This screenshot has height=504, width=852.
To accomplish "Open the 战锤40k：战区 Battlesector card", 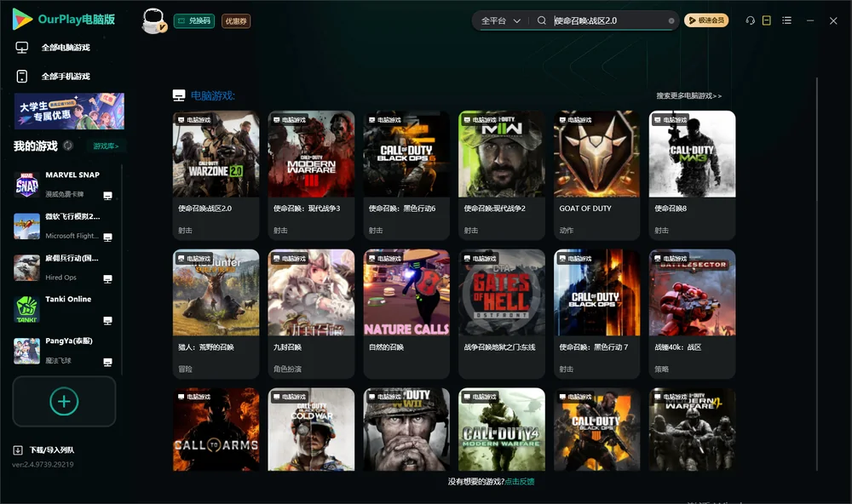I will [x=692, y=313].
